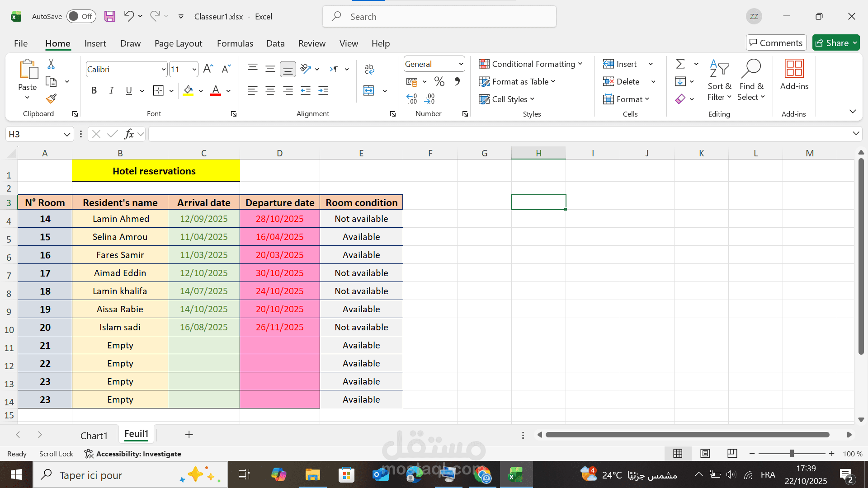The width and height of the screenshot is (868, 488).
Task: Open the font size 11 dropdown
Action: tap(194, 69)
